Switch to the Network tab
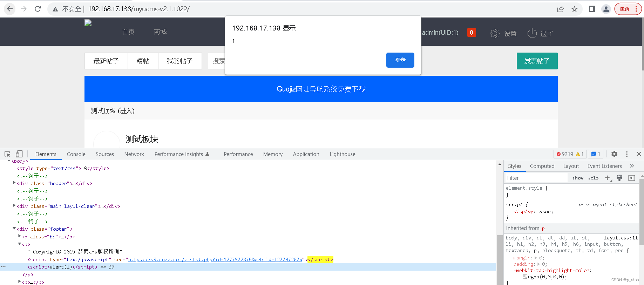 click(x=134, y=154)
